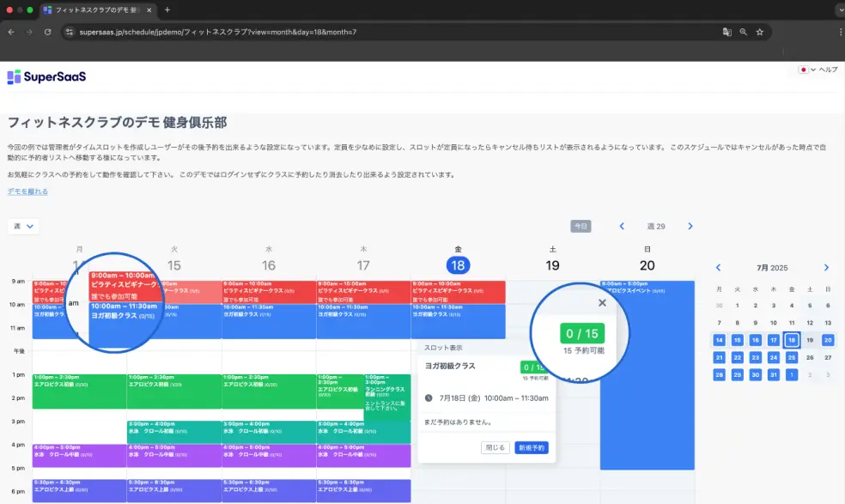Open a new browser tab with plus

(x=167, y=9)
